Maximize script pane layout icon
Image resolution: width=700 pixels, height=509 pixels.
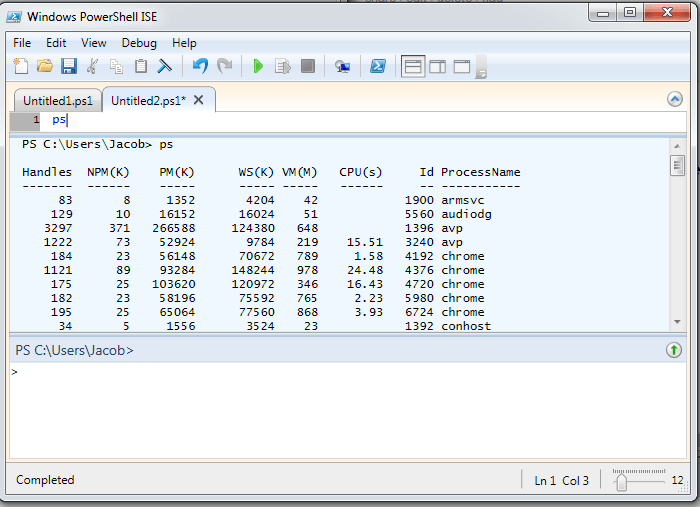(x=462, y=67)
